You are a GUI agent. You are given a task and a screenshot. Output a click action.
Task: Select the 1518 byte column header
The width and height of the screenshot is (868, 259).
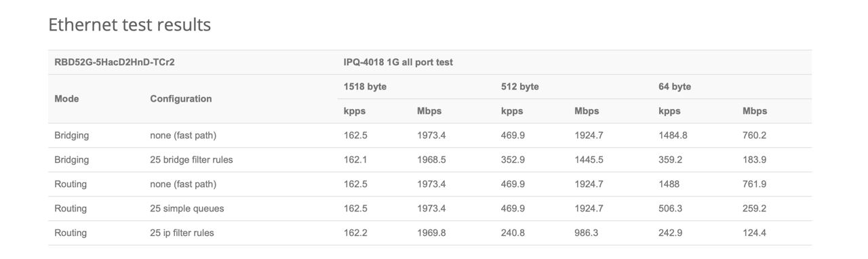(x=365, y=87)
